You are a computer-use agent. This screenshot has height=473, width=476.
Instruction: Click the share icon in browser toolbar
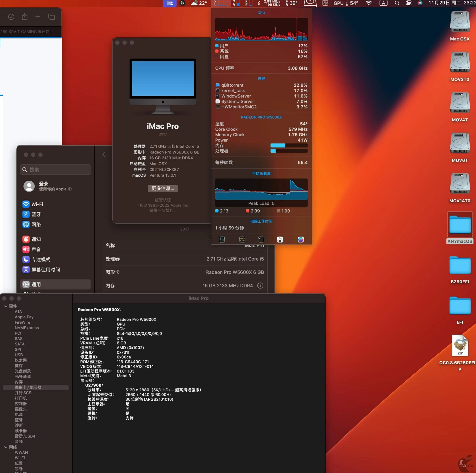[x=24, y=17]
